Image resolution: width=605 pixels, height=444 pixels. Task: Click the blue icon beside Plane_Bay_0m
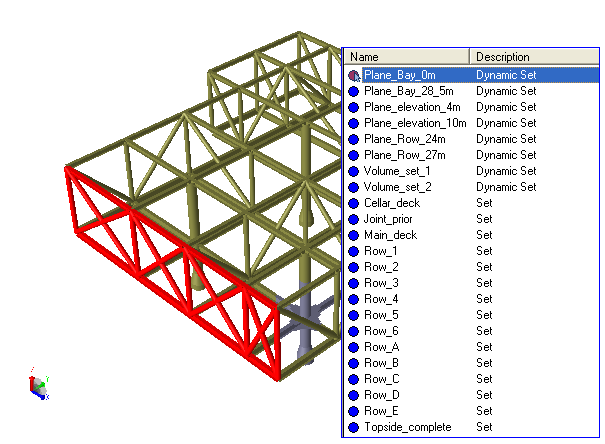pos(353,75)
